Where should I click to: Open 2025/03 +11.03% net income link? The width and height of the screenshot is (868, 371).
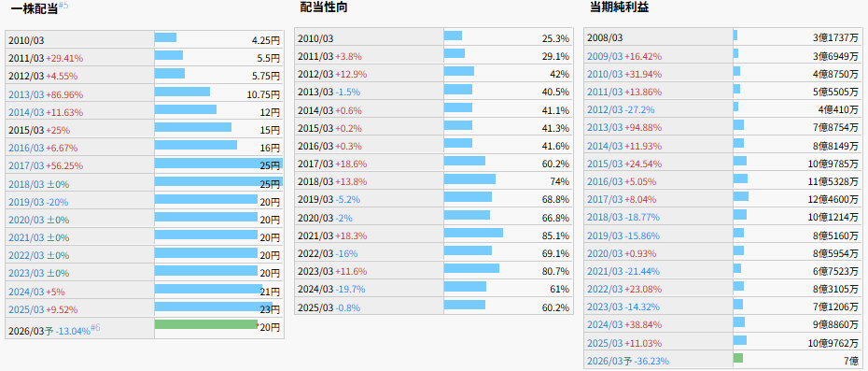coord(605,343)
